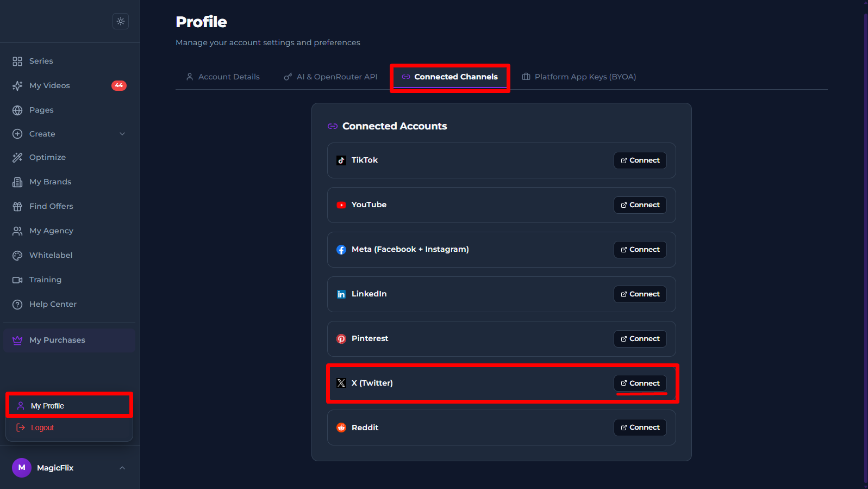Click the Create plus-circle icon
Image resolution: width=868 pixels, height=489 pixels.
click(x=17, y=134)
